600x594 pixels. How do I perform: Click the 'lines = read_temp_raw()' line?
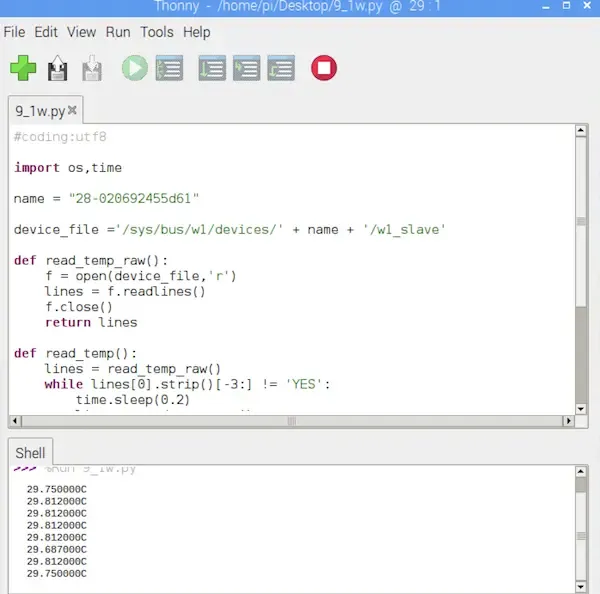coord(132,369)
